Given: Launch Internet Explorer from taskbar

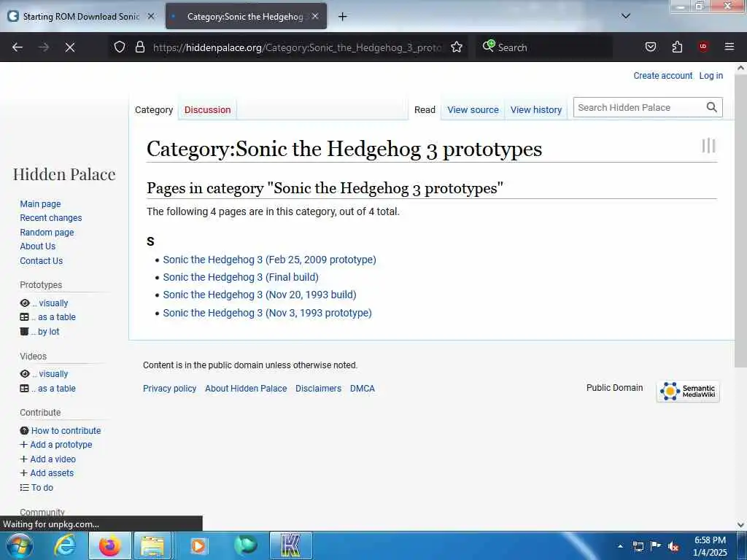Looking at the screenshot, I should pyautogui.click(x=65, y=545).
